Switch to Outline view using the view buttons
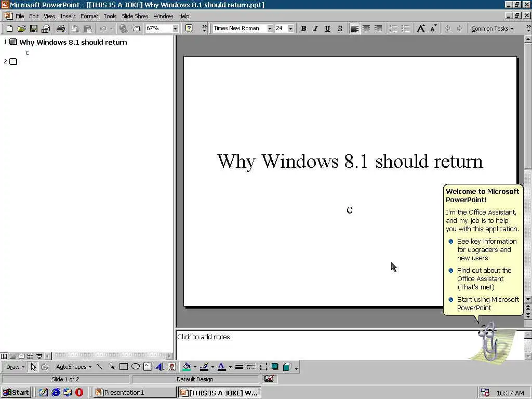Screen dimensions: 532x399 [x=12, y=356]
